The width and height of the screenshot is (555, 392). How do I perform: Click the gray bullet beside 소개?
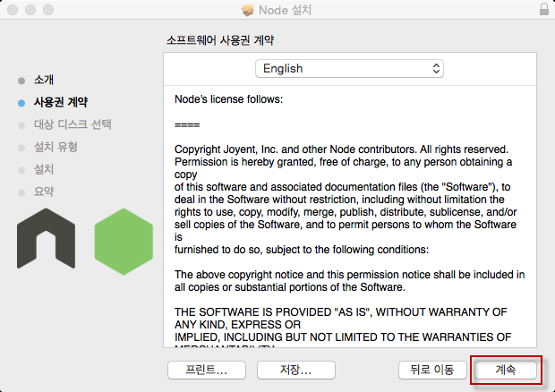click(21, 81)
